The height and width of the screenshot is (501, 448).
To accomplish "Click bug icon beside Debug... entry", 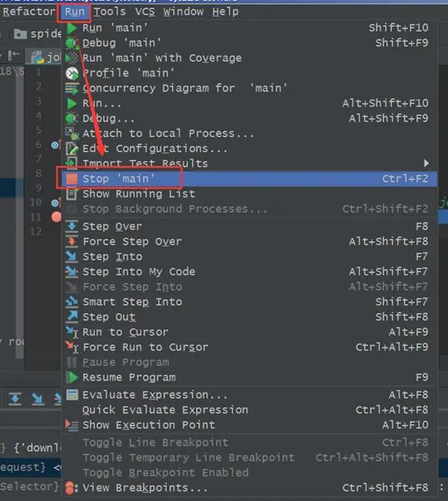I will (71, 118).
